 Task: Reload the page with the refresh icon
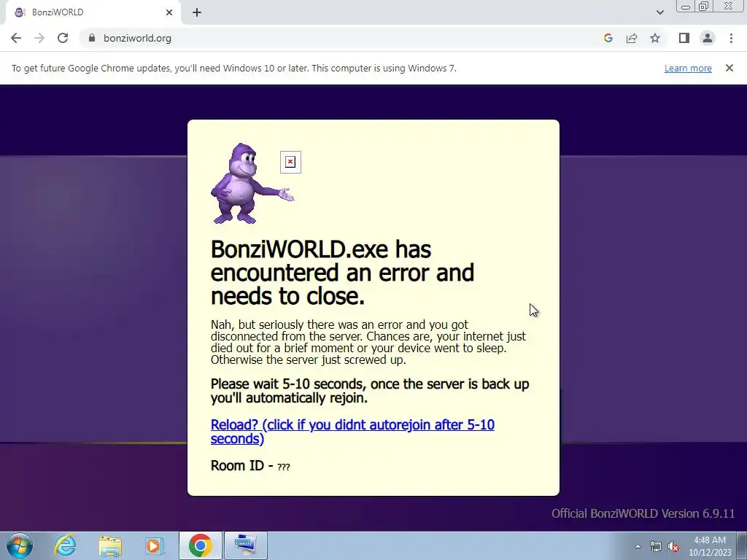point(63,38)
